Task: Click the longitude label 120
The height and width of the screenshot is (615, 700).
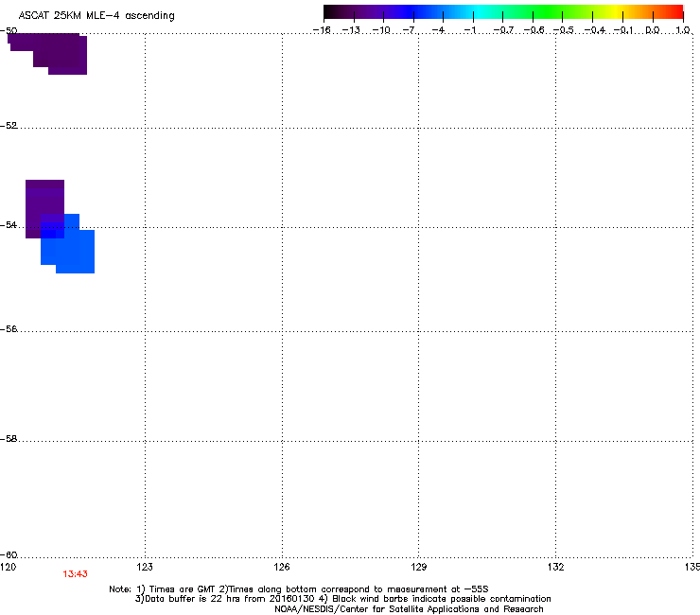Action: click(8, 567)
